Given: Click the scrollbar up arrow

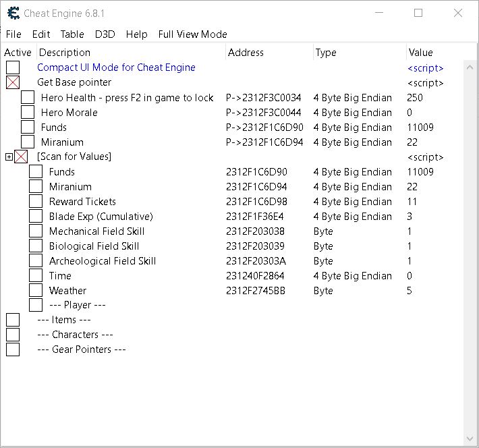Looking at the screenshot, I should (x=470, y=67).
